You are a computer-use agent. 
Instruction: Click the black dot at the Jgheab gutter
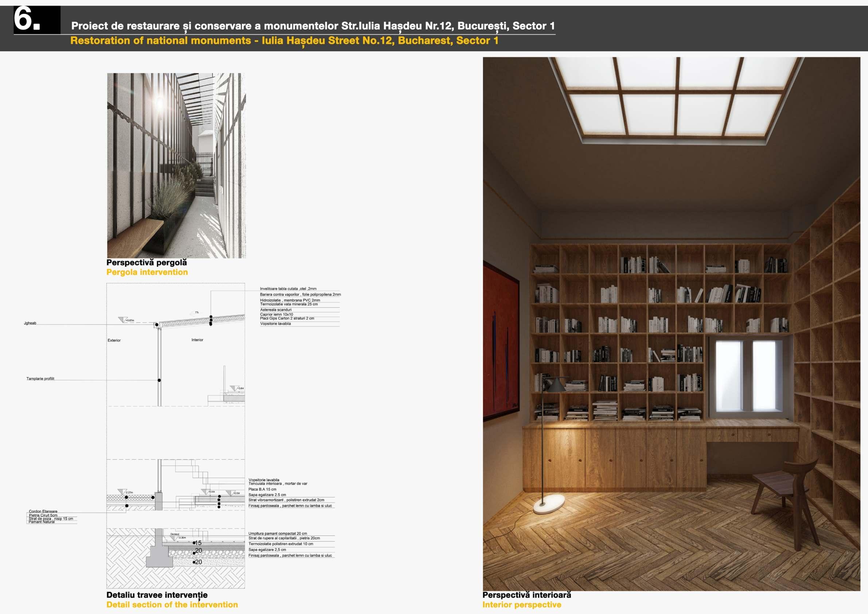pos(156,325)
